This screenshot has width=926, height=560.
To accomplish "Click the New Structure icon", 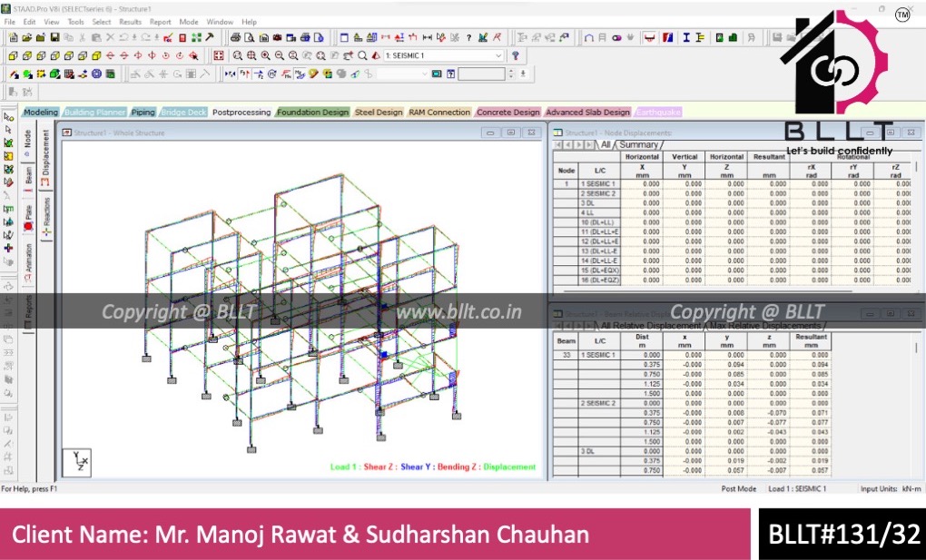I will tap(14, 38).
